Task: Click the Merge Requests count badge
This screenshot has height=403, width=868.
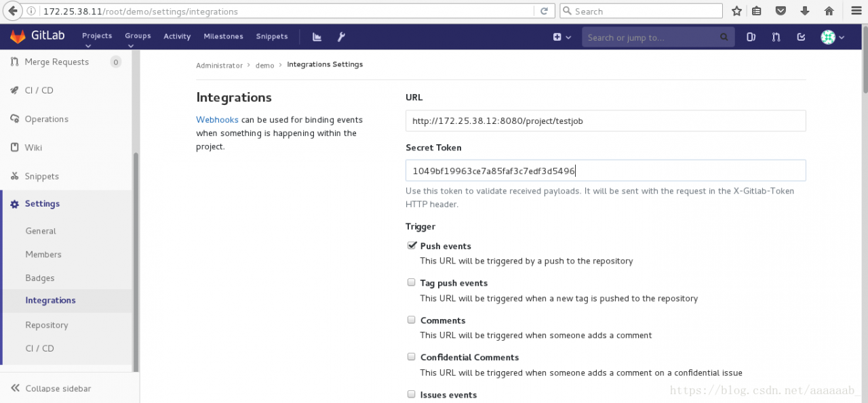Action: (x=115, y=62)
